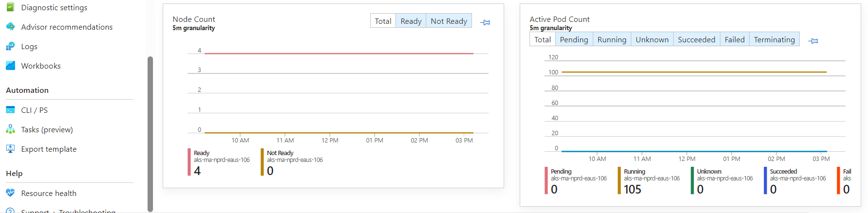Click the Export template icon
868x213 pixels.
tap(10, 149)
